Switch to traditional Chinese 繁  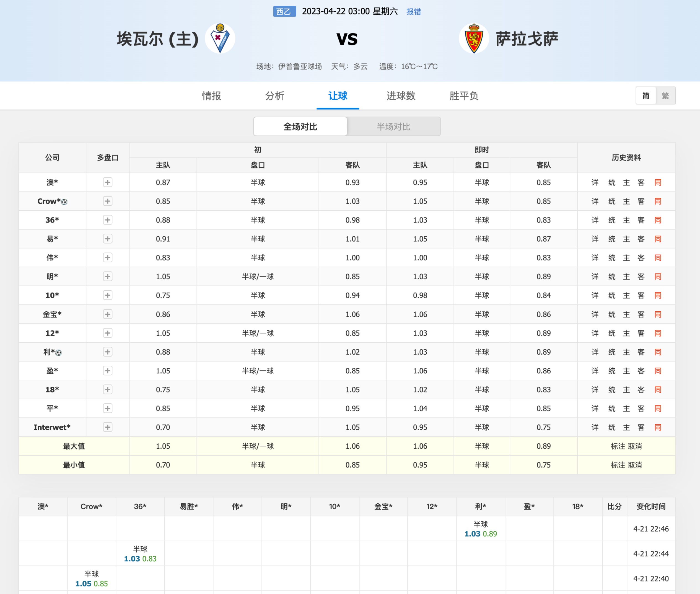tap(665, 96)
